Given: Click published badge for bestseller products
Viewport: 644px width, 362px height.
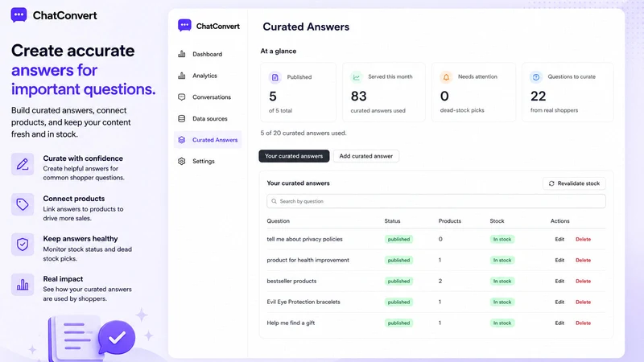Looking at the screenshot, I should click(x=398, y=281).
